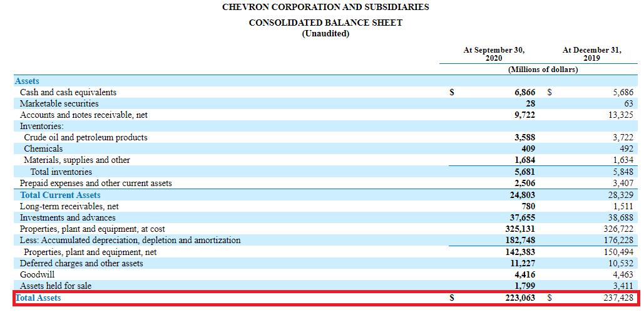Click the 2020 marketable securities value 28
Screen dimensions: 644x312
(530, 103)
